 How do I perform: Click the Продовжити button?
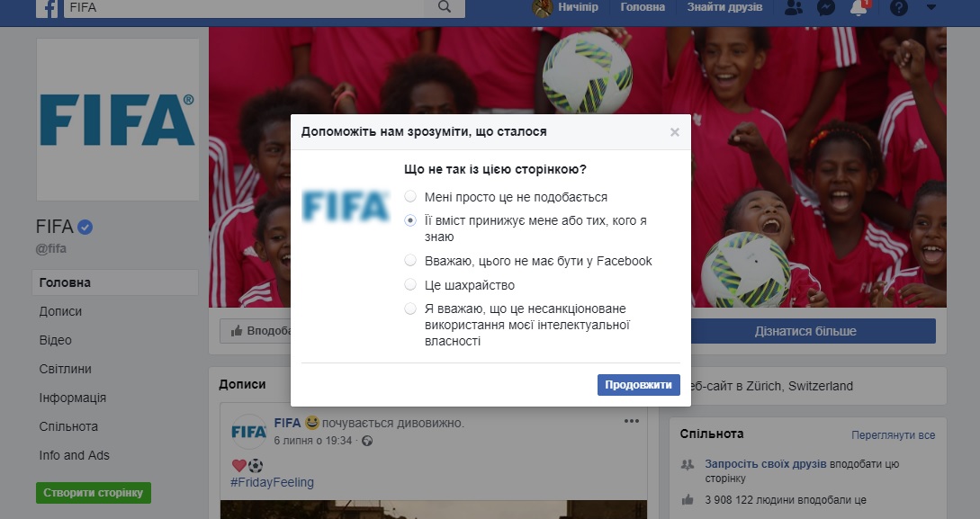[x=638, y=385]
